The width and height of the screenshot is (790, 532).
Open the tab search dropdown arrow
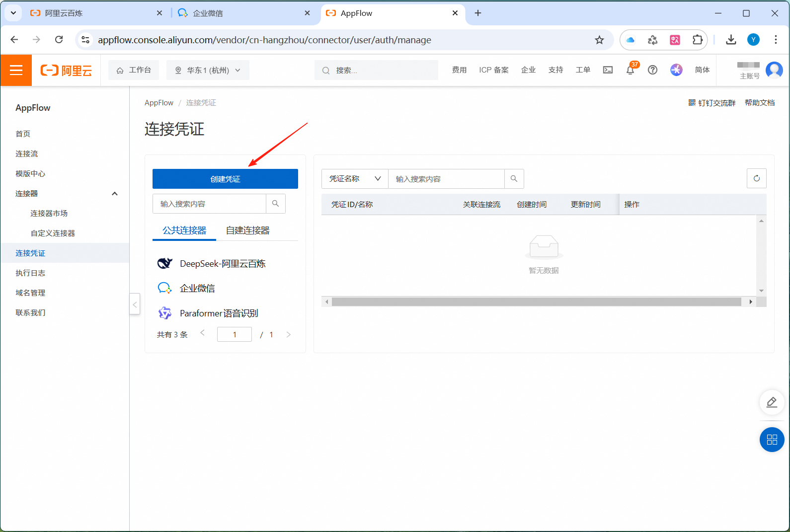[x=13, y=13]
